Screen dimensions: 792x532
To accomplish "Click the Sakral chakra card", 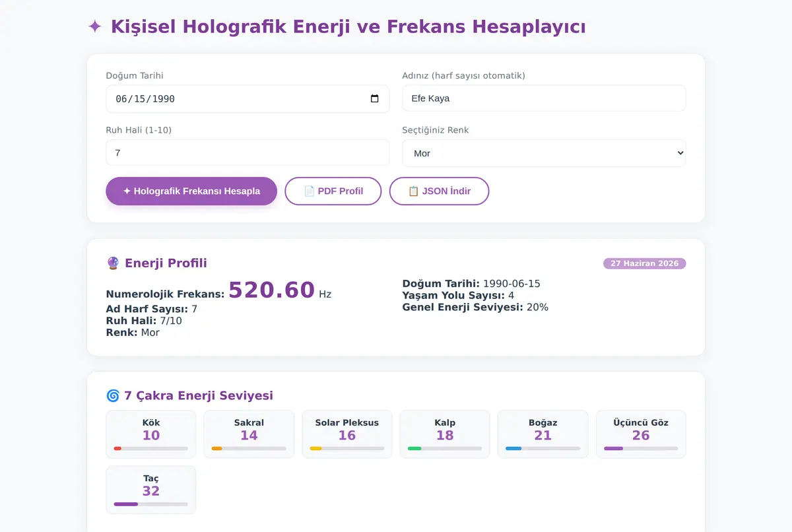I will tap(249, 434).
